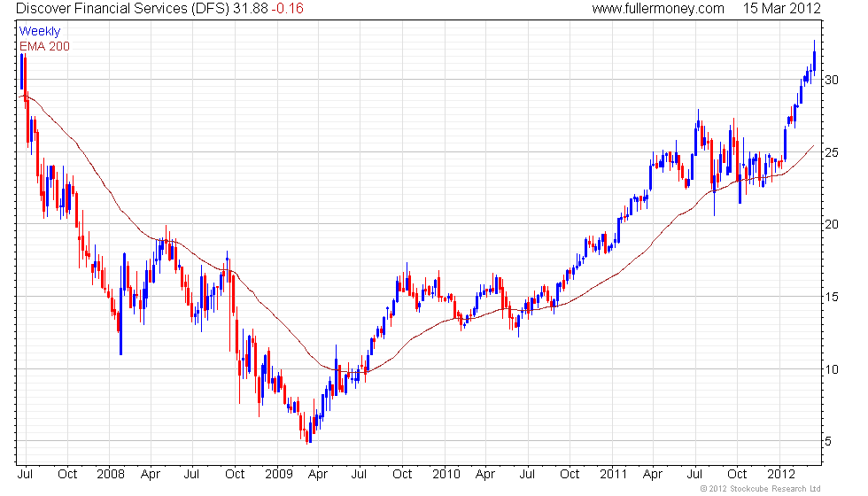Click the first 'Jul' label at axis start
This screenshot has width=868, height=496.
[25, 474]
